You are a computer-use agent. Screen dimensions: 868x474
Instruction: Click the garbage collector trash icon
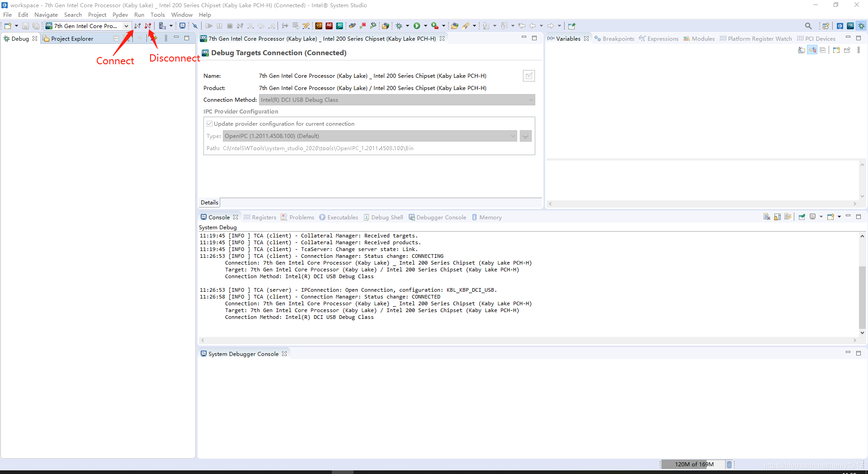pos(729,464)
